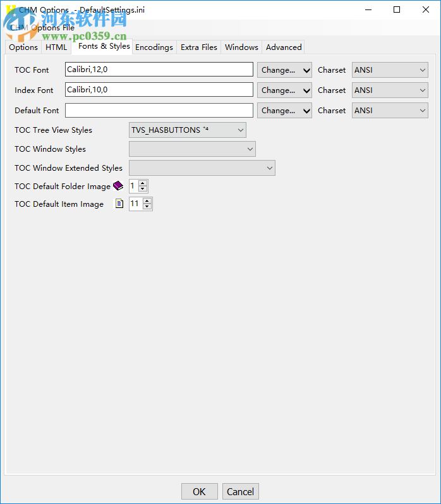
Task: Close the CHM Options window
Action: pos(426,9)
